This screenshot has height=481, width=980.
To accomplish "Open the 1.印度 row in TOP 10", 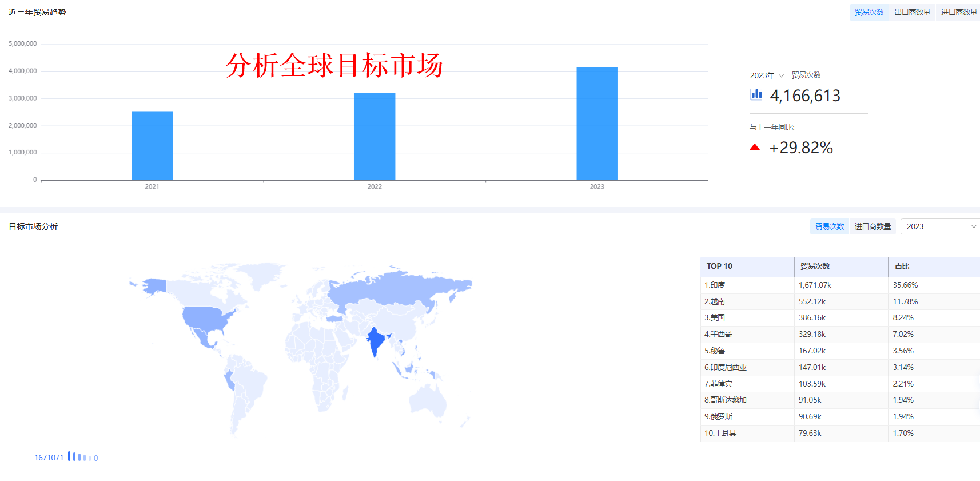I will (x=715, y=285).
